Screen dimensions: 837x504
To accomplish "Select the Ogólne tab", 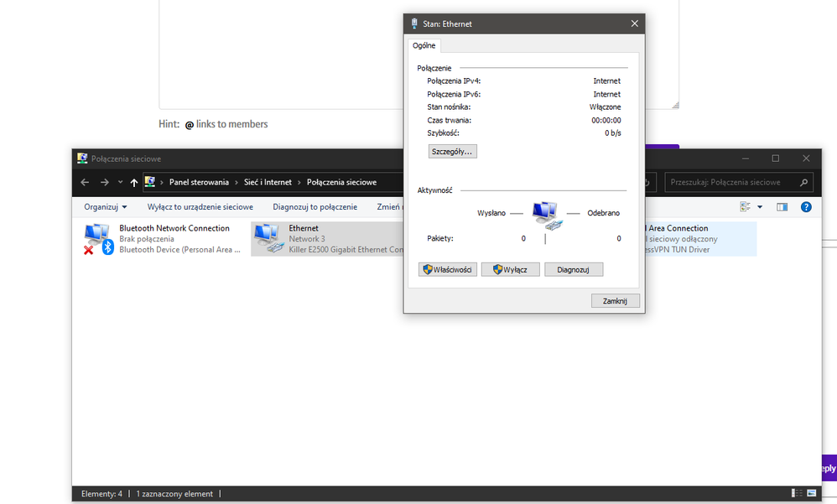I will [424, 46].
